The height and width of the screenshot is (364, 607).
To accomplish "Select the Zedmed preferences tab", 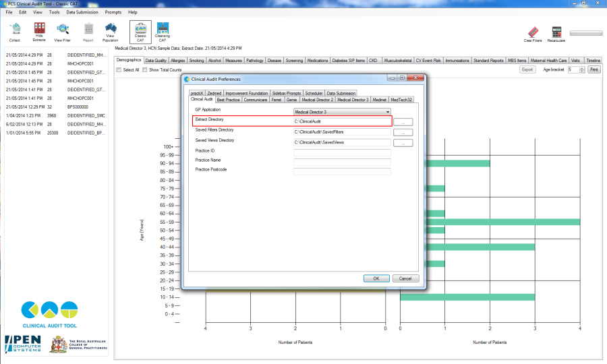I will [x=214, y=93].
